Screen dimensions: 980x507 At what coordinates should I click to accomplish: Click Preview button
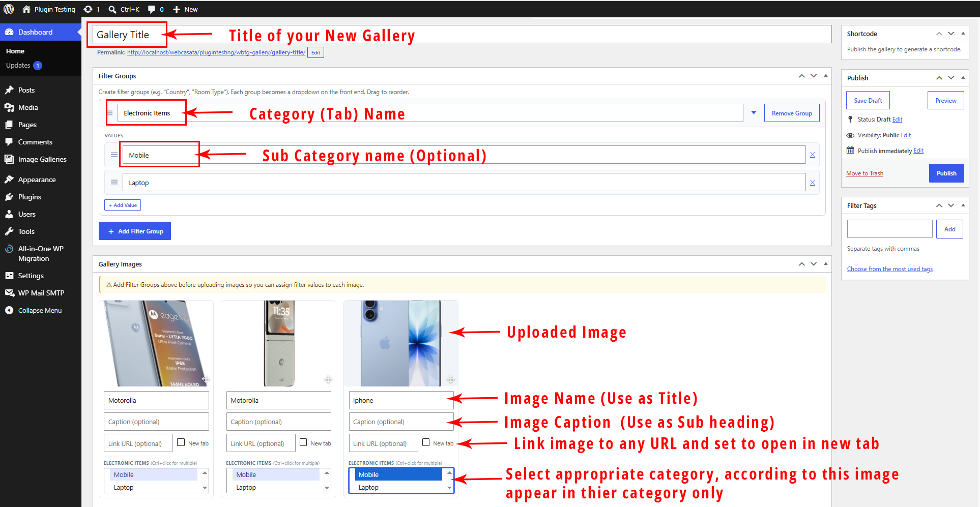pos(946,100)
